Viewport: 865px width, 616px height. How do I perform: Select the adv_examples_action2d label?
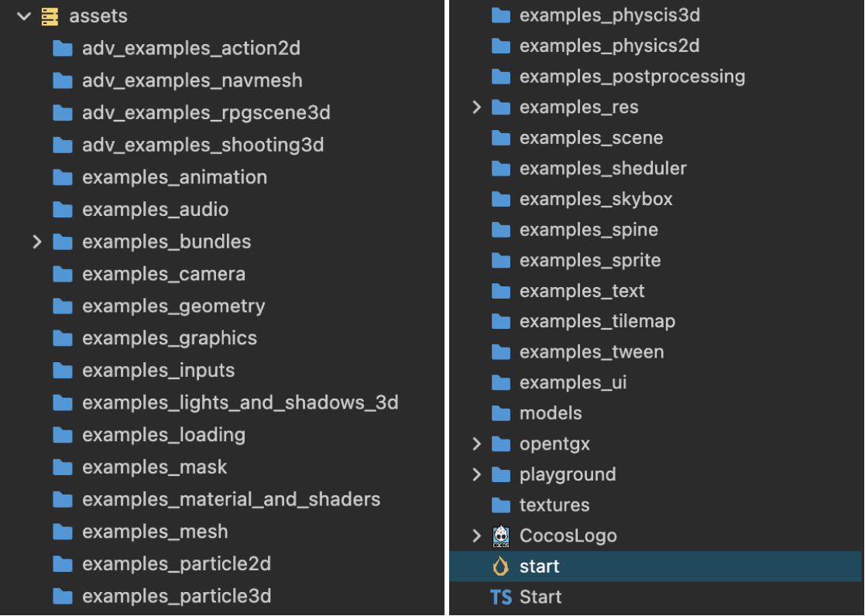(x=191, y=49)
